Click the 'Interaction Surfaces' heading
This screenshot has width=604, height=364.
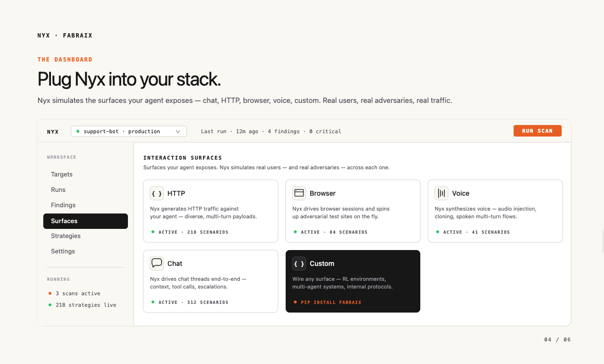tap(183, 158)
